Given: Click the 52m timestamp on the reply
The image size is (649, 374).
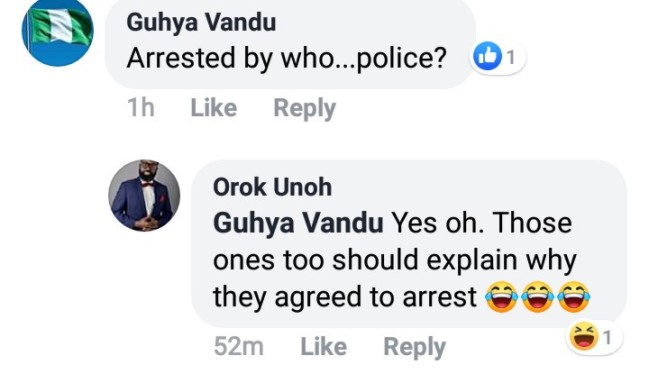Looking at the screenshot, I should point(239,346).
